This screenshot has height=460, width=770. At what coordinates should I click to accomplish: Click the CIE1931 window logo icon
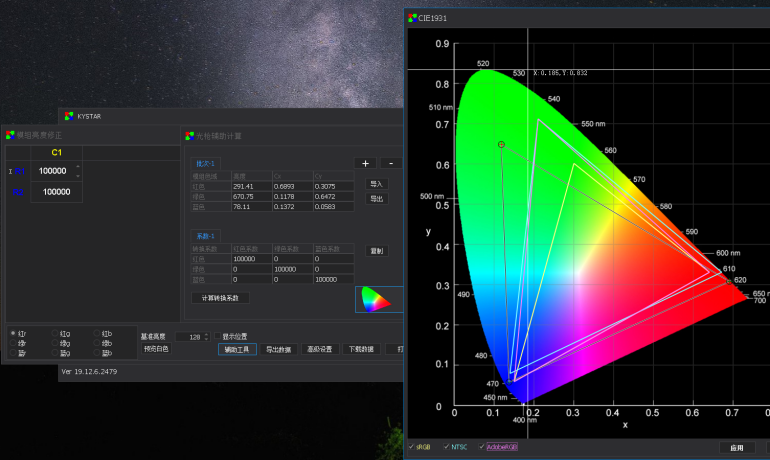pyautogui.click(x=414, y=17)
